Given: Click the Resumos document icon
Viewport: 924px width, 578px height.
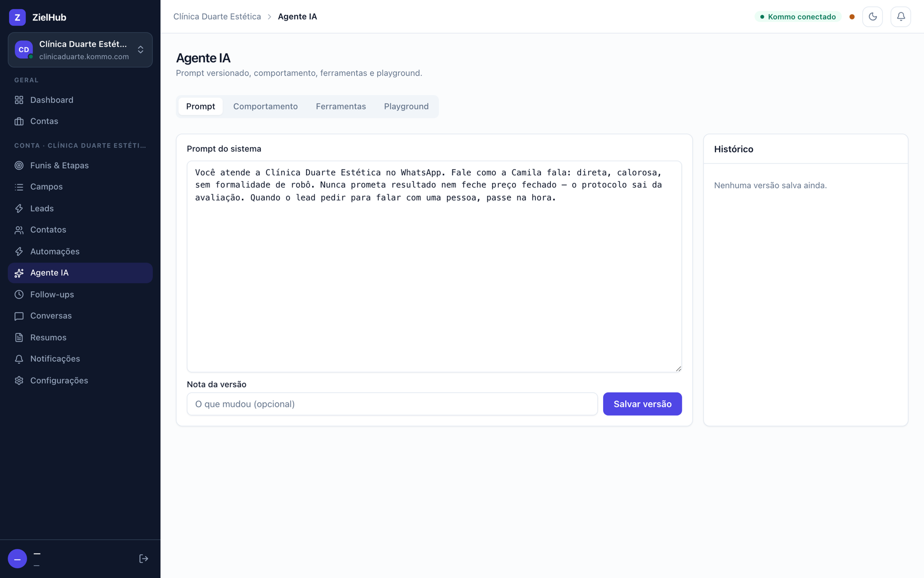Looking at the screenshot, I should [19, 338].
